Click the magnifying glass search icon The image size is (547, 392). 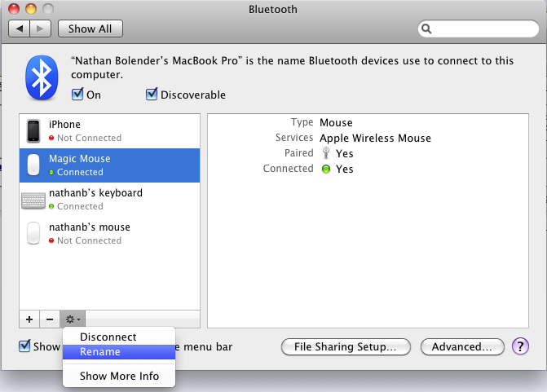426,29
